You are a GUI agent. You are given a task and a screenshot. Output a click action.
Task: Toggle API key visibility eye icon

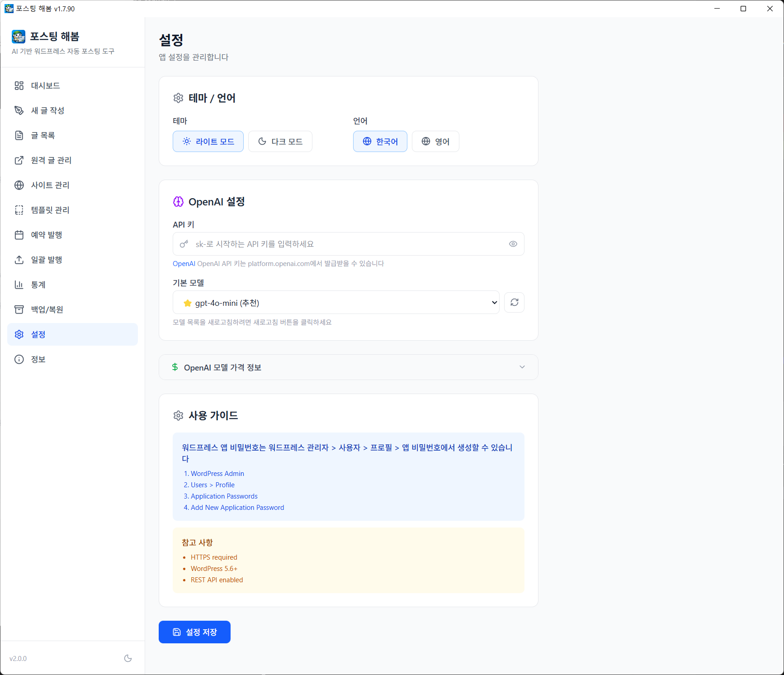pos(513,244)
